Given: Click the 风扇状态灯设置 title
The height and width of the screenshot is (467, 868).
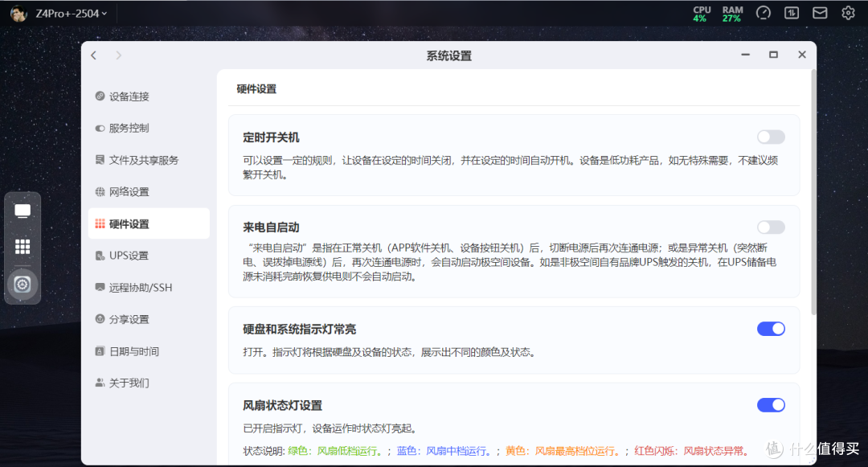Looking at the screenshot, I should coord(282,406).
